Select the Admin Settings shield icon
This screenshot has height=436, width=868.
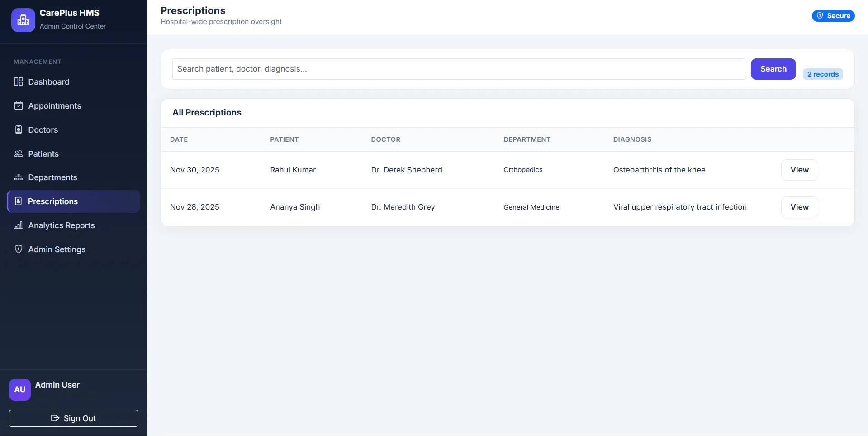click(x=19, y=249)
